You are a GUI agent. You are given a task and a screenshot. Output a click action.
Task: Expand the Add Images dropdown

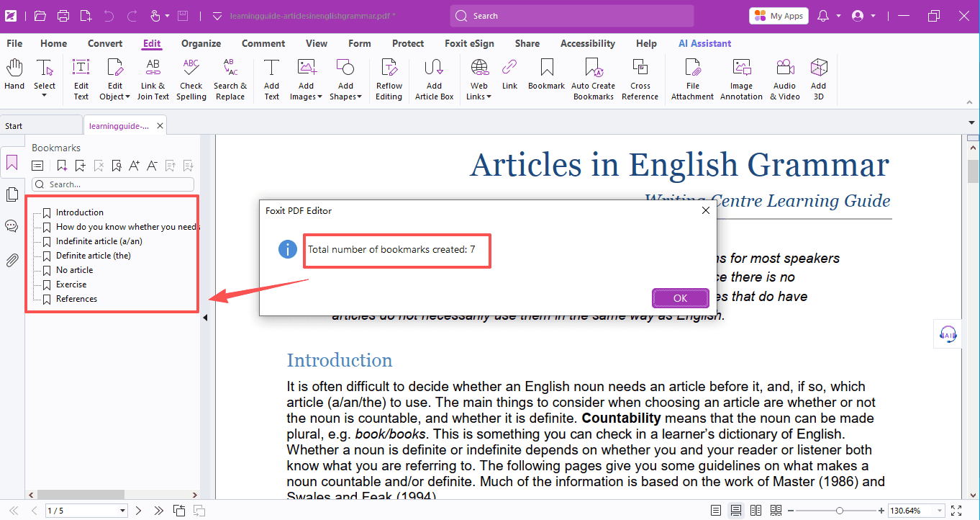(319, 97)
